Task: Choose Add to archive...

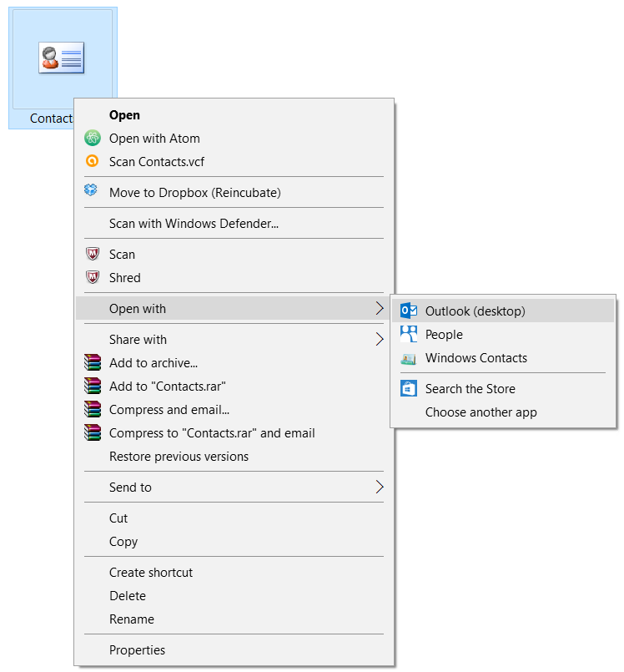Action: [x=234, y=362]
